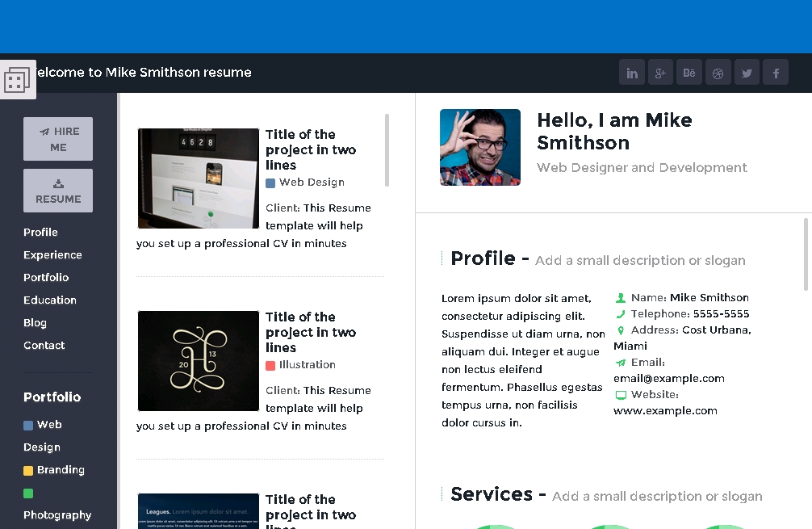Click the Facebook social icon

776,73
